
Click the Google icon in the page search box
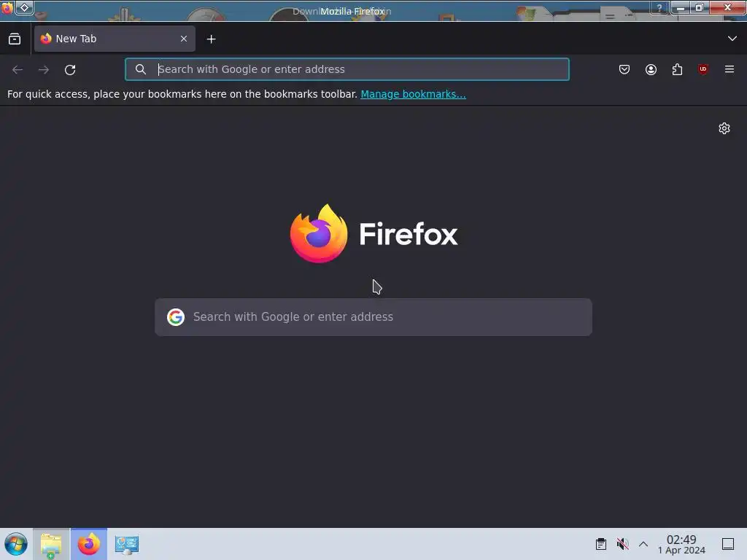pos(176,317)
